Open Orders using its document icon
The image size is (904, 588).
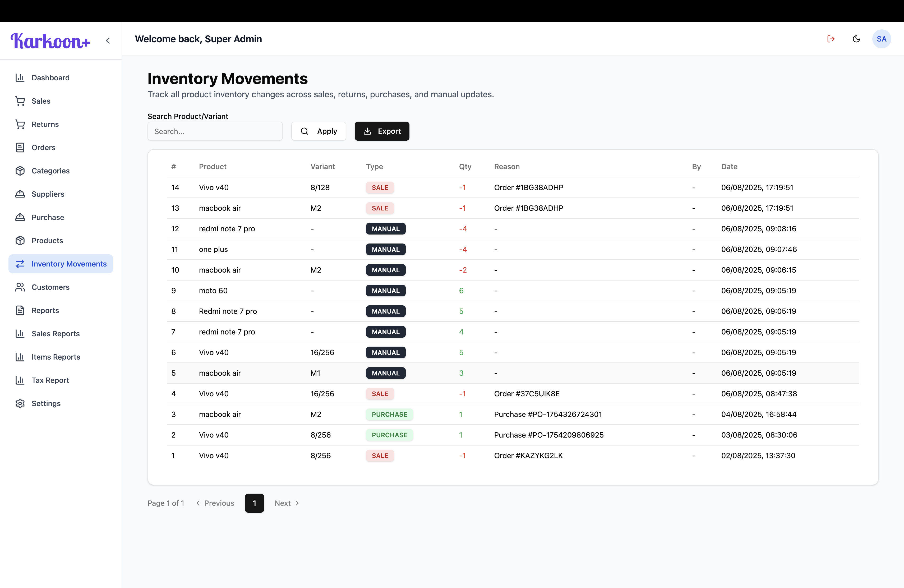[x=20, y=147]
